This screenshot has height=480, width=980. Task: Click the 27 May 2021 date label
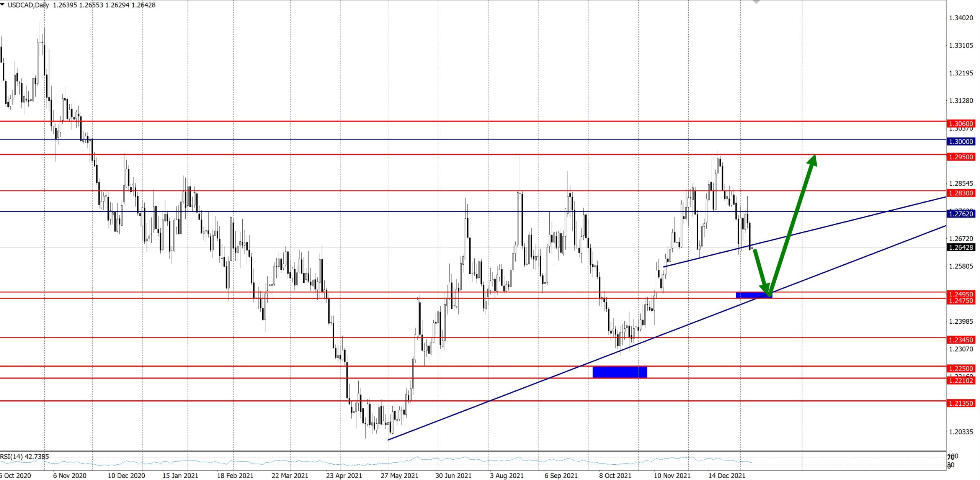click(x=399, y=475)
